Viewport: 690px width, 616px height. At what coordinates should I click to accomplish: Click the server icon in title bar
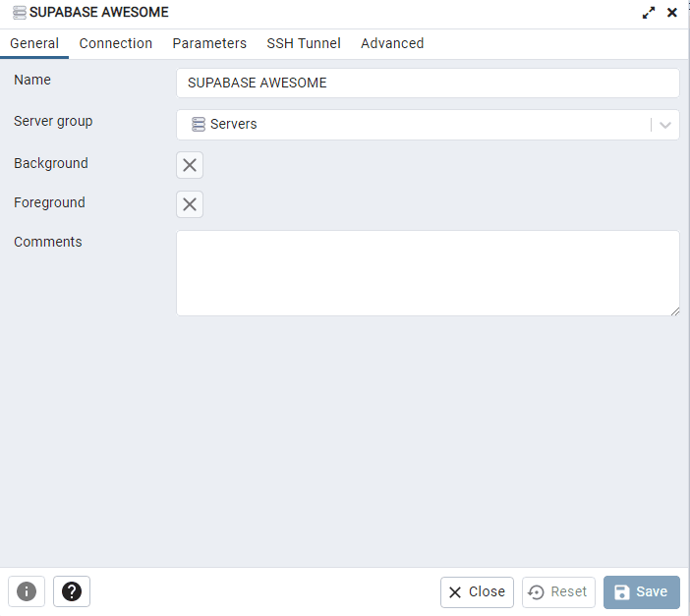pyautogui.click(x=20, y=13)
